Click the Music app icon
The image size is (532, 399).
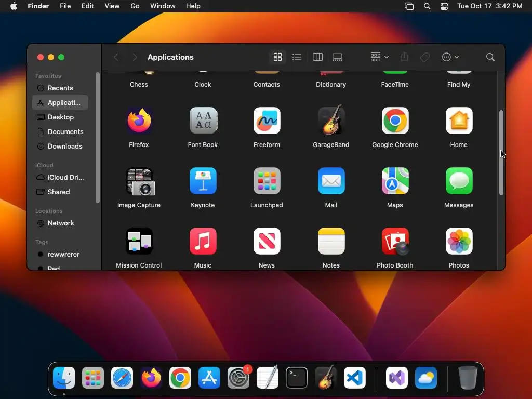(203, 241)
